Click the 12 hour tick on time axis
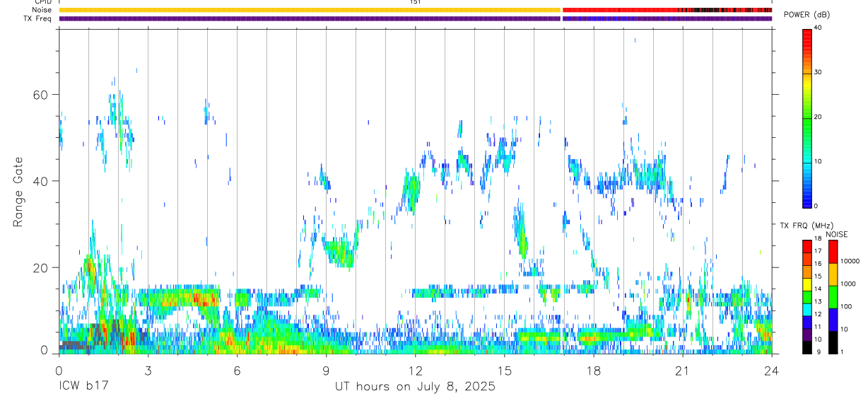This screenshot has width=868, height=401. [x=415, y=370]
